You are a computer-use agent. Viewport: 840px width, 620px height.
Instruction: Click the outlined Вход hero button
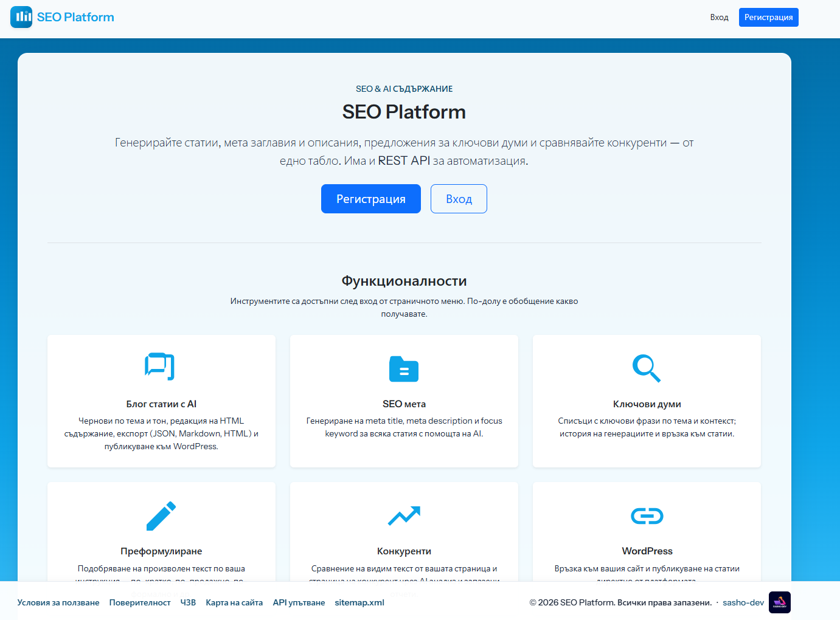[x=459, y=199]
